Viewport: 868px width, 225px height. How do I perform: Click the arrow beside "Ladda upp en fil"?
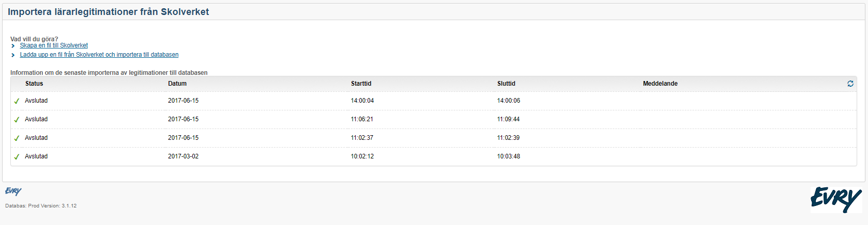[13, 55]
